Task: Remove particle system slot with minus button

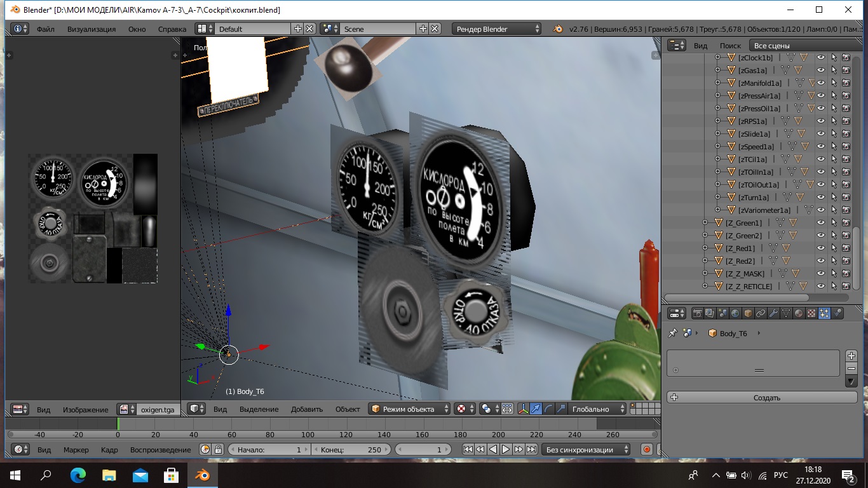Action: point(851,369)
